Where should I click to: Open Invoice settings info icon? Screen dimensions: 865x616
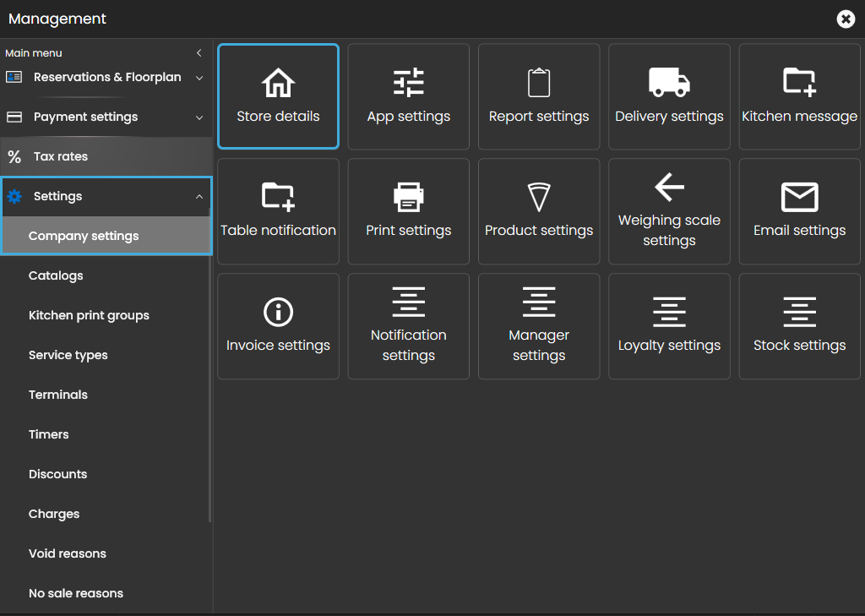coord(278,312)
